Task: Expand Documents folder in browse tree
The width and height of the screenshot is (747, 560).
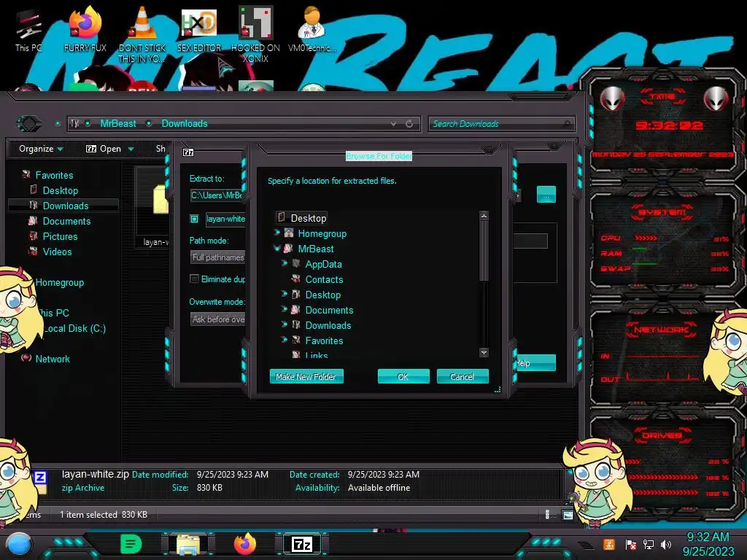Action: [x=285, y=309]
